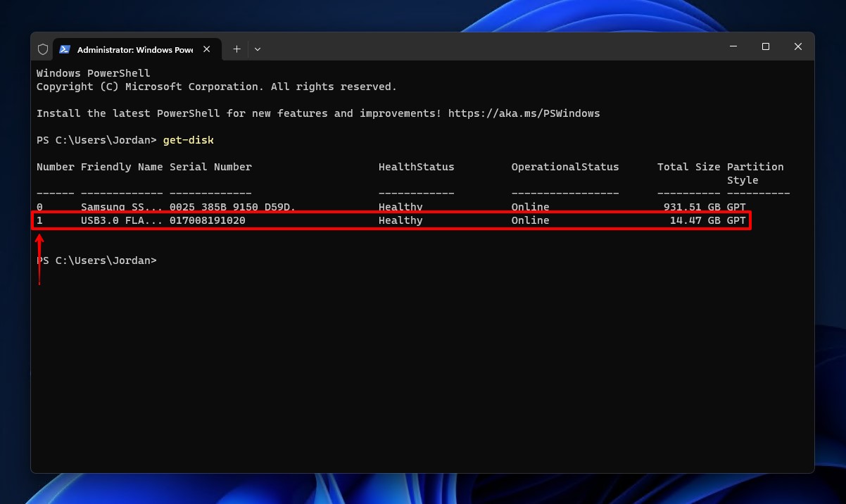Click the Partition Style column header
The image size is (846, 504).
pyautogui.click(x=755, y=173)
